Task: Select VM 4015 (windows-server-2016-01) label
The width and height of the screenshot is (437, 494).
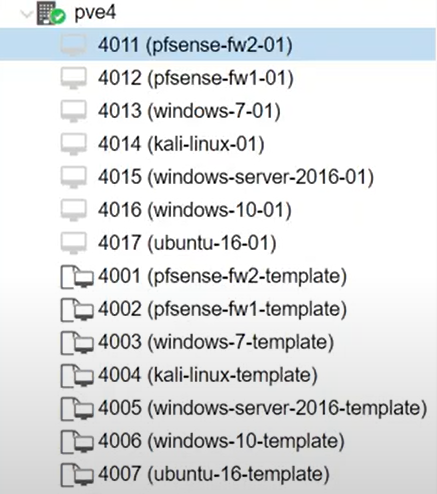Action: pos(236,177)
